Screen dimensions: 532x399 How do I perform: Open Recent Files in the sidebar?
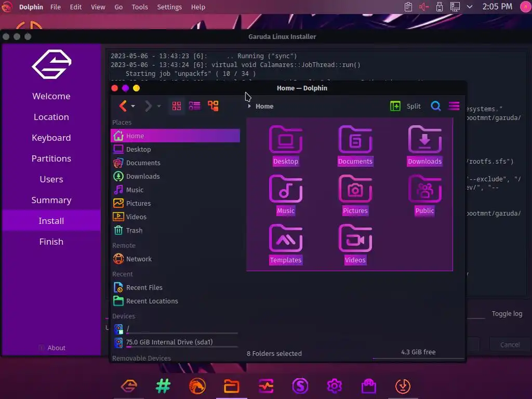click(x=175, y=287)
